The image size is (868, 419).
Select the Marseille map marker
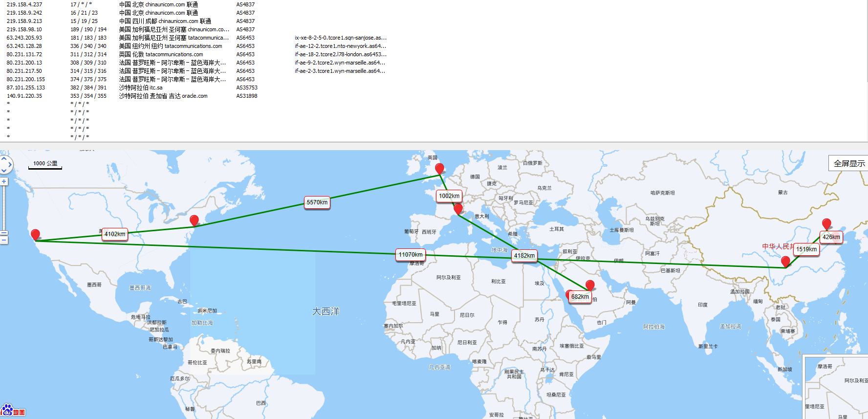[458, 209]
